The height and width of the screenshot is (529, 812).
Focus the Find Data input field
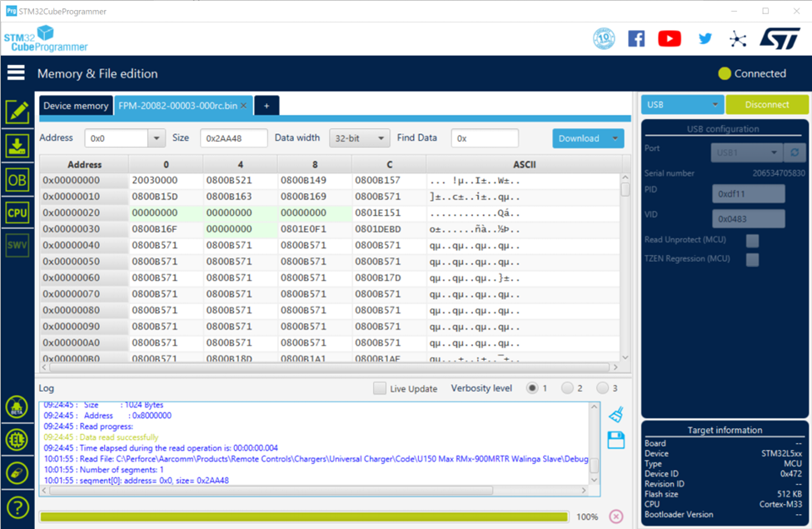(x=485, y=138)
